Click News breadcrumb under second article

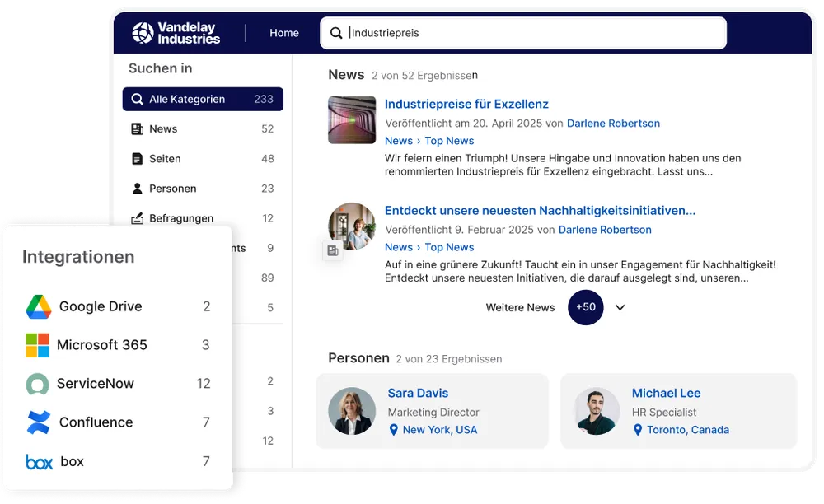click(x=399, y=247)
